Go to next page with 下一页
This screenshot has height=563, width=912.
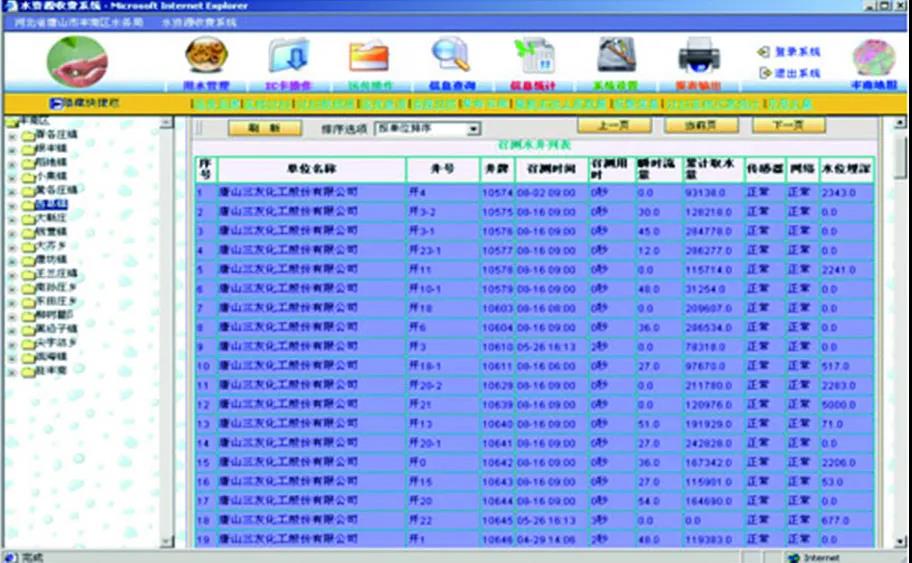pos(788,126)
